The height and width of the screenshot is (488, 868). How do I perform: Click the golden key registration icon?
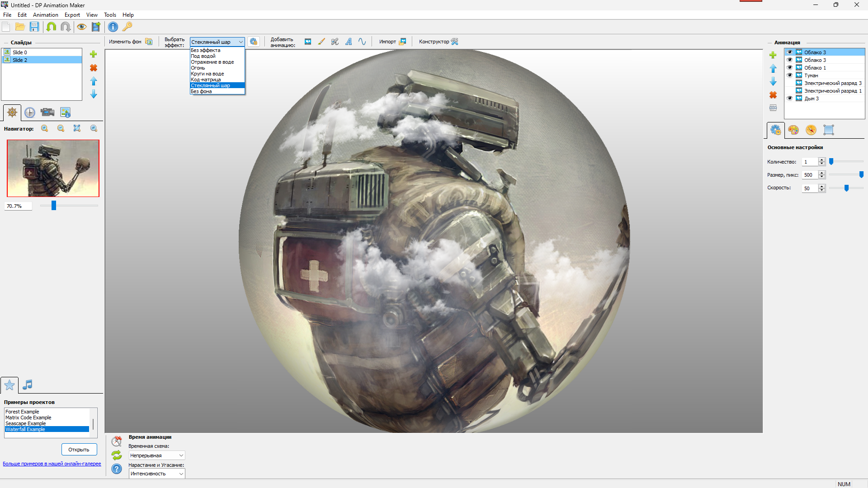click(127, 27)
